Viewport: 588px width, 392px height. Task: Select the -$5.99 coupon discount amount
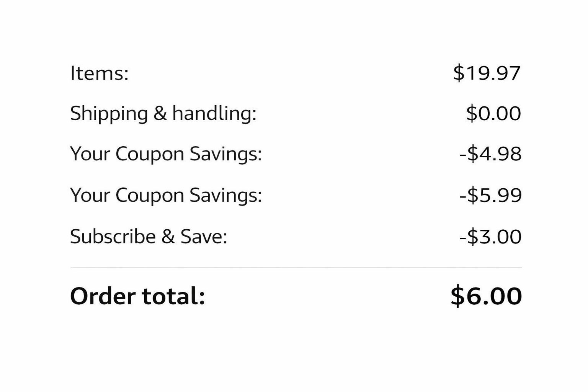(490, 195)
